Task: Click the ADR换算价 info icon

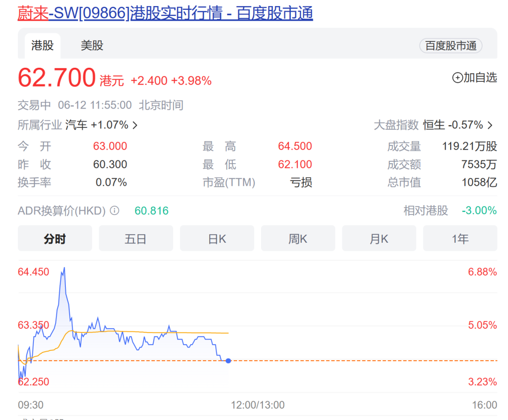Action: point(114,211)
